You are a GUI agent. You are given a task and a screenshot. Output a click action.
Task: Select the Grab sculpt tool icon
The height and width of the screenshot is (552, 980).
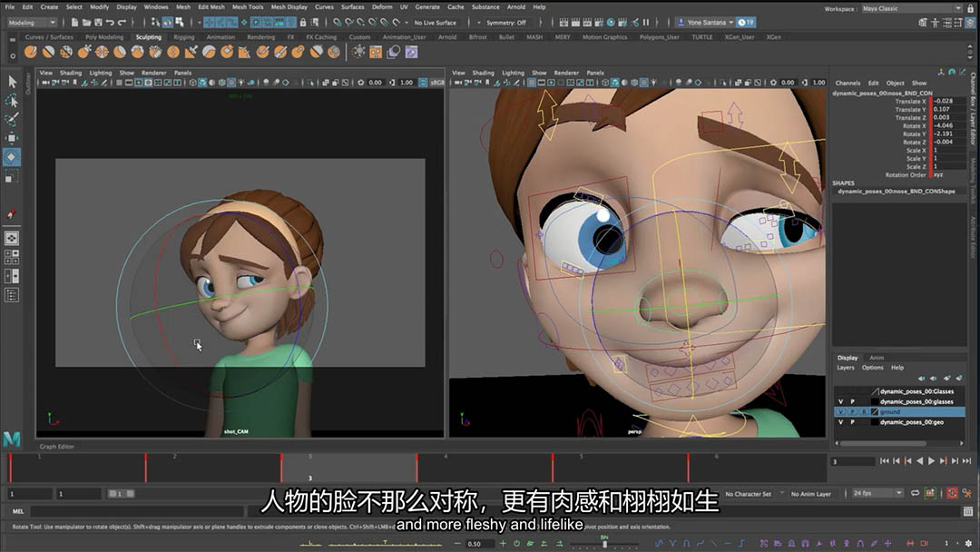[83, 52]
